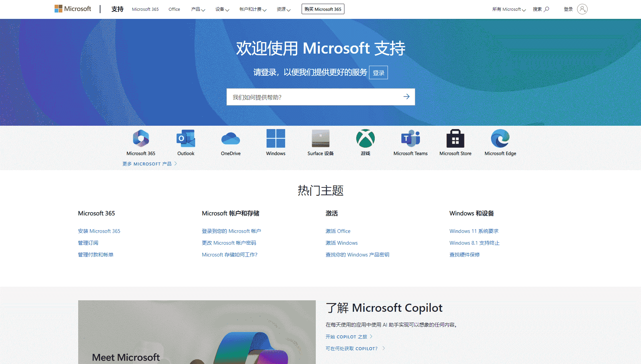Open the 激活 Office link
641x364 pixels.
coord(338,231)
